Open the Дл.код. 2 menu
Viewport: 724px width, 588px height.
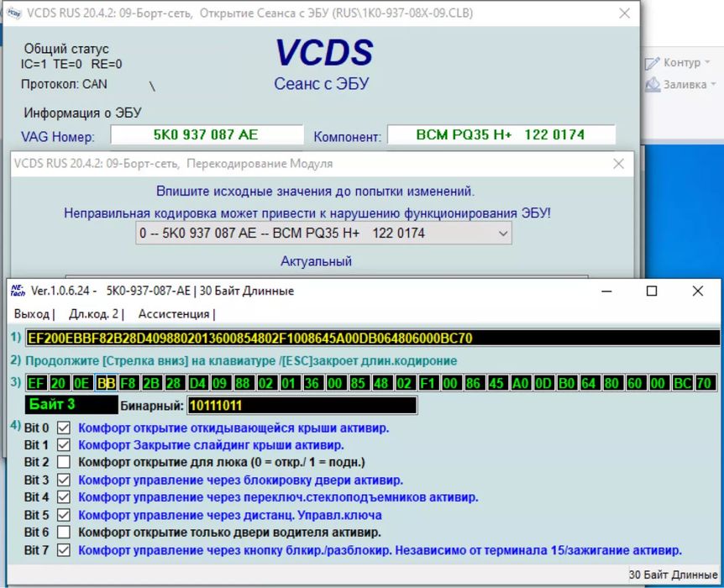pyautogui.click(x=93, y=314)
